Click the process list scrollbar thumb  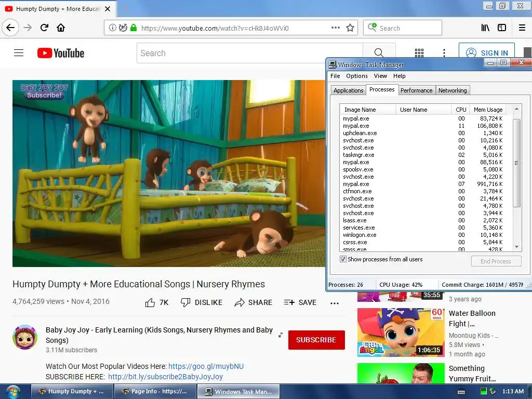pos(516,163)
